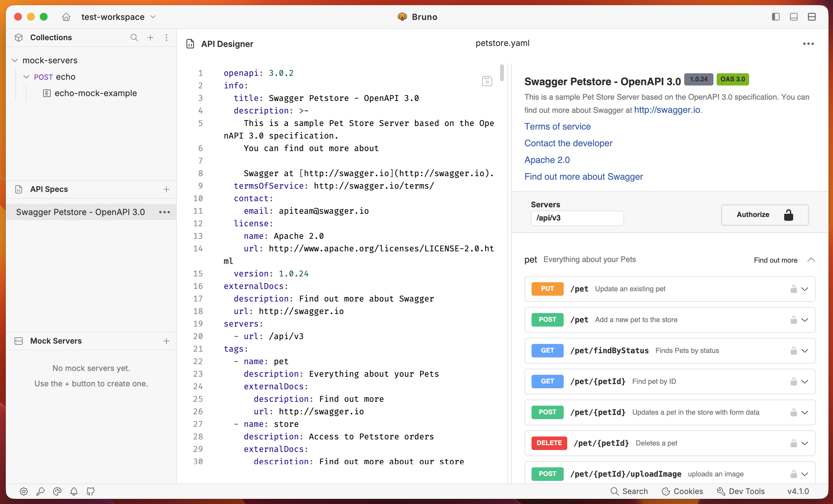This screenshot has height=504, width=833.
Task: Click the Collections cube icon
Action: 19,38
